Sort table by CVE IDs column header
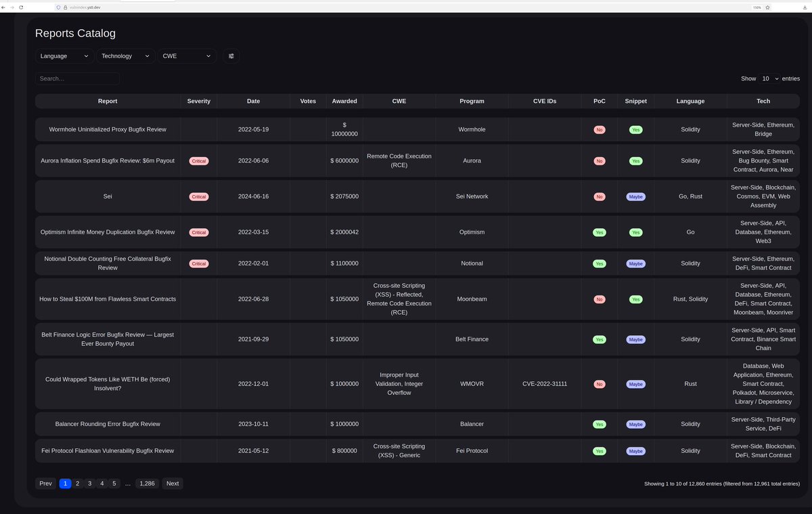Image resolution: width=812 pixels, height=514 pixels. coord(545,101)
